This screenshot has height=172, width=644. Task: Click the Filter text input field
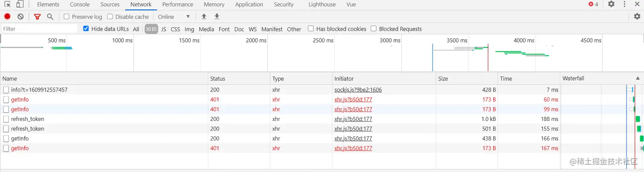coord(39,29)
